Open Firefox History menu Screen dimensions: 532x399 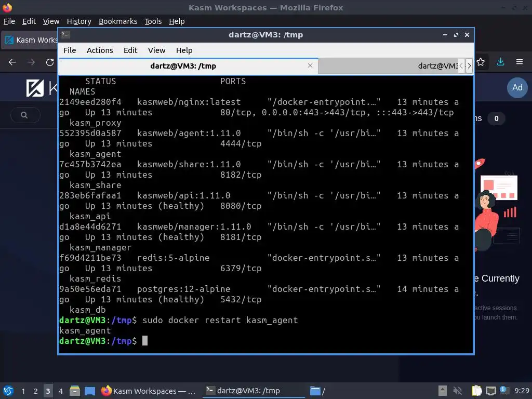click(79, 21)
